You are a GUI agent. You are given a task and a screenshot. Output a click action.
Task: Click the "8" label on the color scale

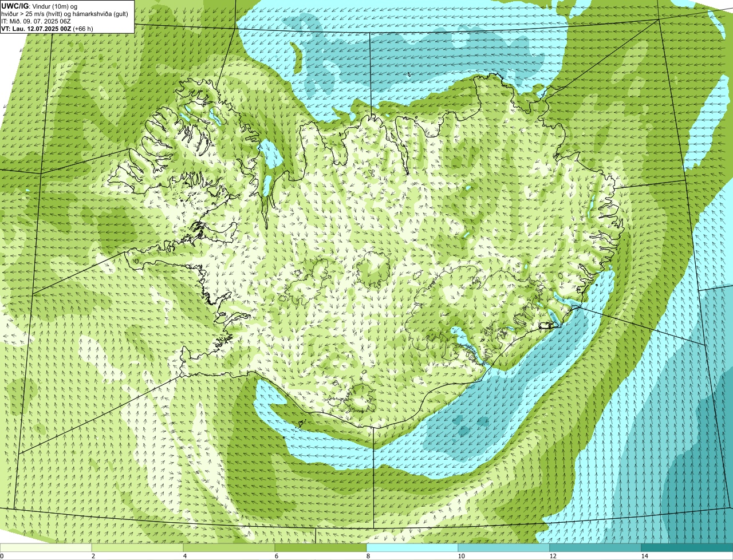point(368,556)
